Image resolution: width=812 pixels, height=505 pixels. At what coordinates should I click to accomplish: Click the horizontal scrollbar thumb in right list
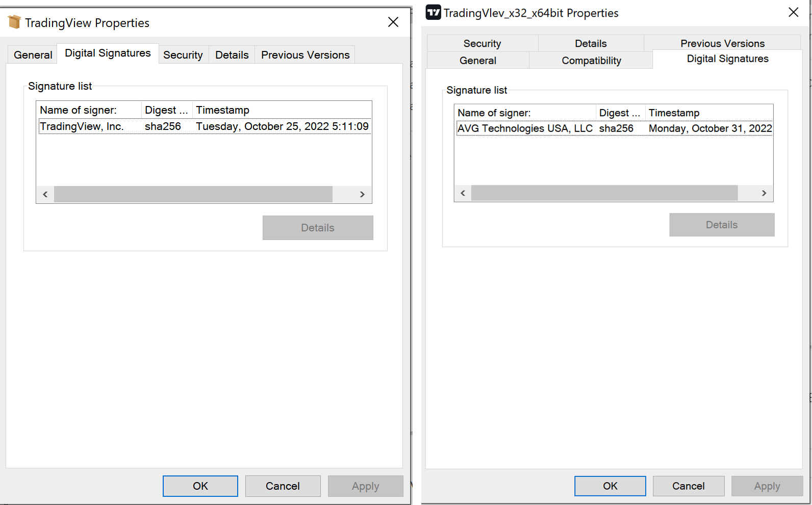pyautogui.click(x=604, y=193)
